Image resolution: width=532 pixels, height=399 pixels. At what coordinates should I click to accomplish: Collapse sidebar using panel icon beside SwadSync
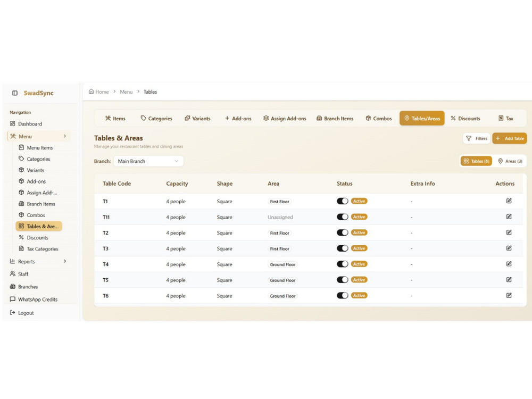[x=15, y=93]
